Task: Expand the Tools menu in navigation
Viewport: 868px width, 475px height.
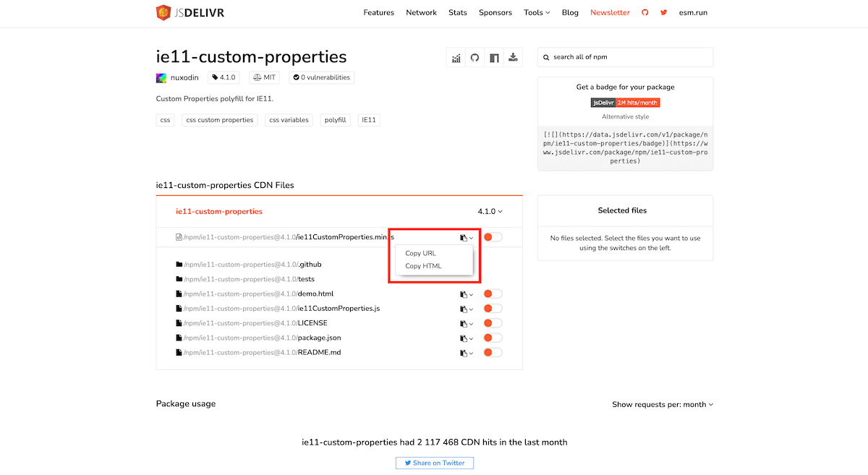Action: (x=537, y=12)
